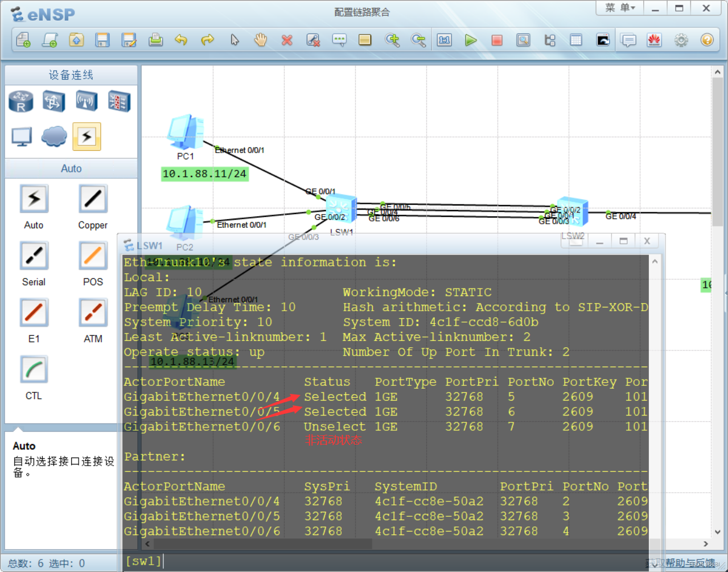The width and height of the screenshot is (728, 572).
Task: Click the Zoom Out magnifier icon
Action: (418, 40)
